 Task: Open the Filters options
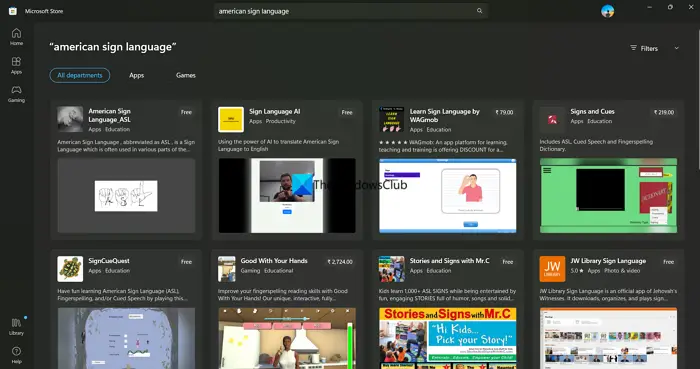(x=644, y=48)
